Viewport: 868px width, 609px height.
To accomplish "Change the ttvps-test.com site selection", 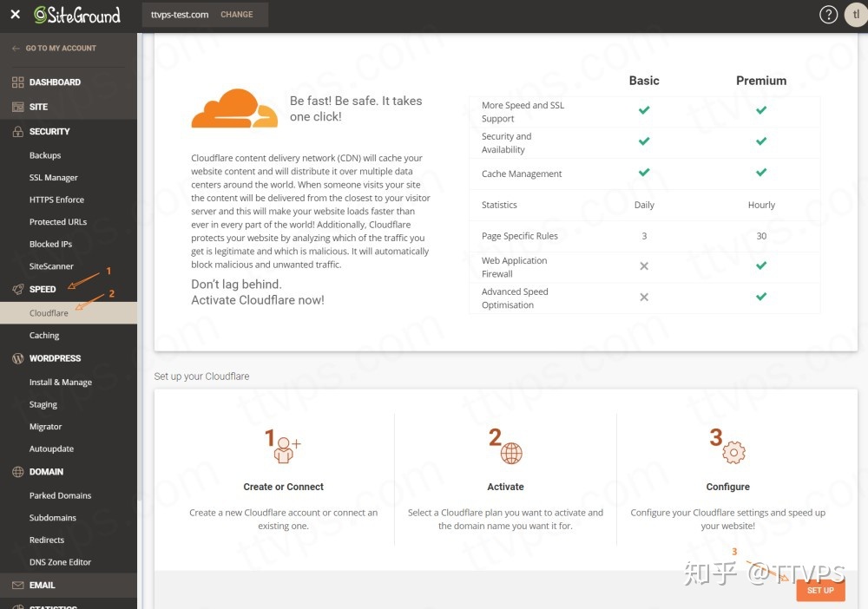I will point(236,15).
